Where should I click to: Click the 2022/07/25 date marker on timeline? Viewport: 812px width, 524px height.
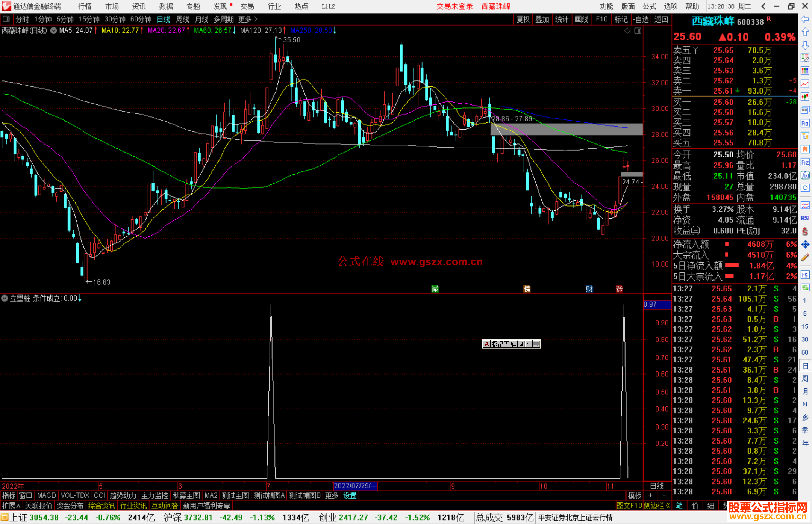[x=355, y=486]
